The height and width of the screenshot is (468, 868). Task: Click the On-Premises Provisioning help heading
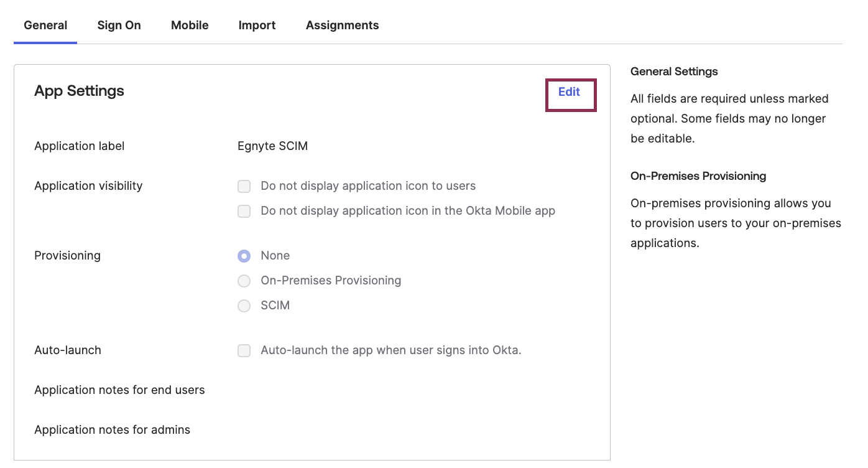click(698, 176)
